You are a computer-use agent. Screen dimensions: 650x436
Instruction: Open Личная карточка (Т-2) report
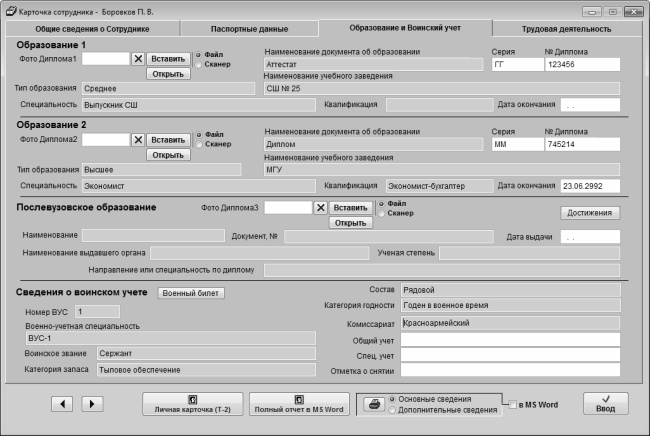pos(191,403)
